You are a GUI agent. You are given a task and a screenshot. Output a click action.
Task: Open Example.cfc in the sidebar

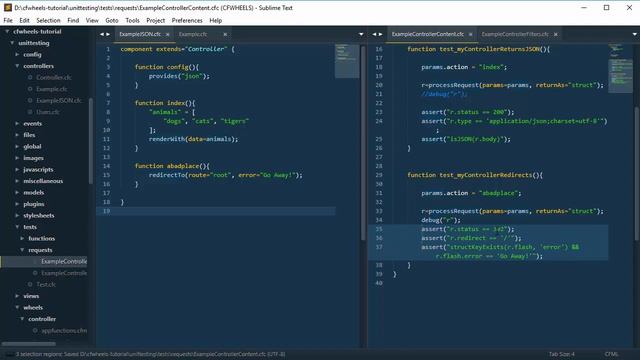pos(51,89)
